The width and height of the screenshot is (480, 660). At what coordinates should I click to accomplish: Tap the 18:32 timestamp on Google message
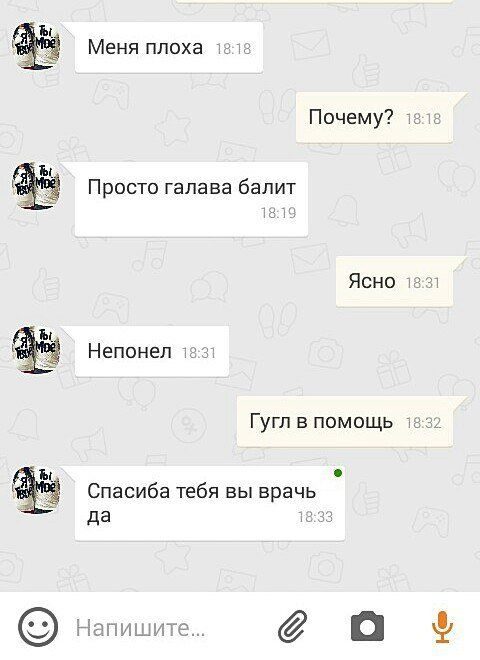coord(423,423)
